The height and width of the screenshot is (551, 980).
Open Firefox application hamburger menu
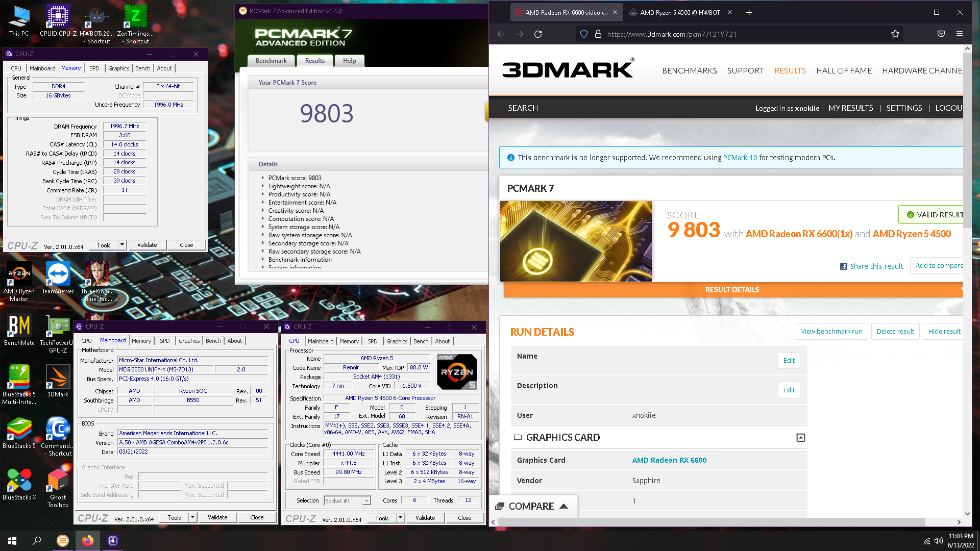960,34
